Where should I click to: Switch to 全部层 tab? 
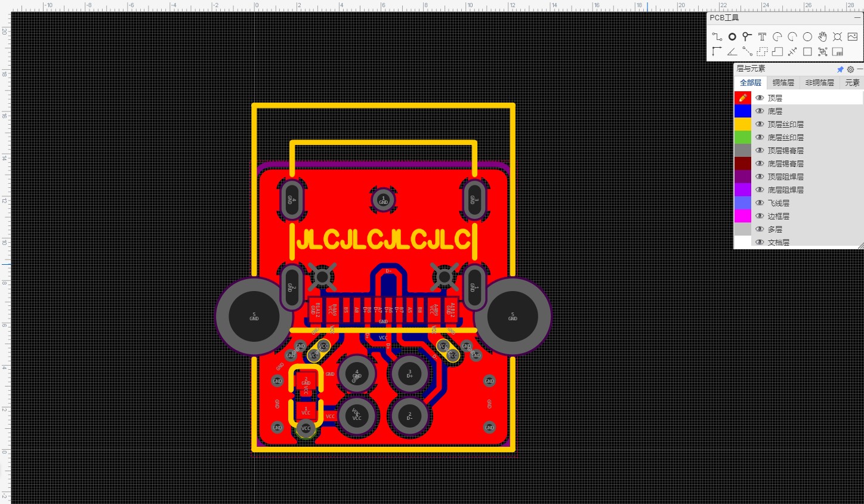[x=751, y=83]
